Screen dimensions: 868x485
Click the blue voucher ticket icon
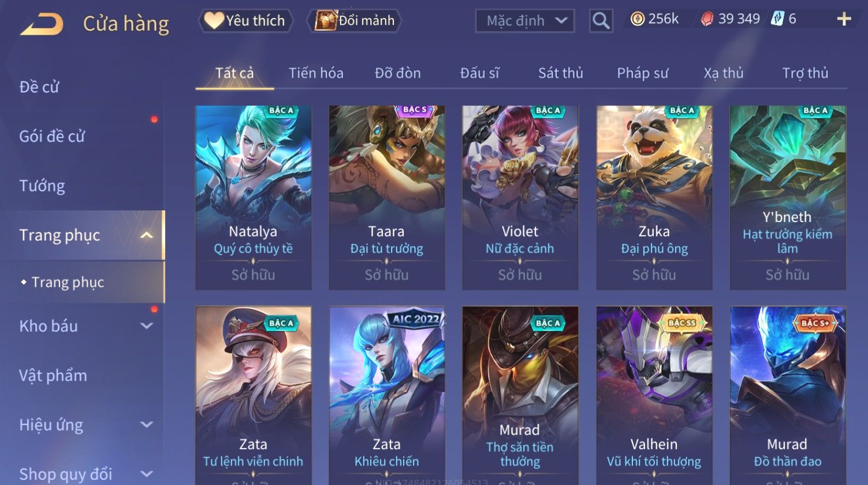[777, 19]
